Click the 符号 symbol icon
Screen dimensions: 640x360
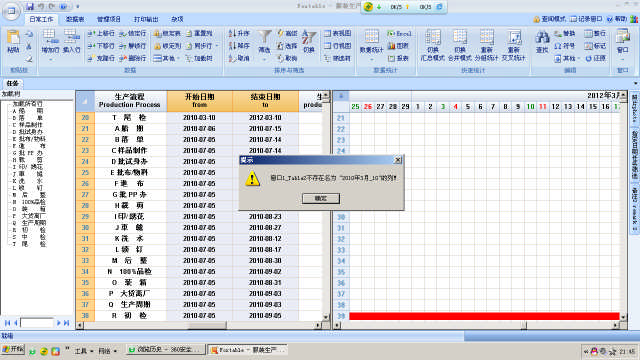click(558, 46)
